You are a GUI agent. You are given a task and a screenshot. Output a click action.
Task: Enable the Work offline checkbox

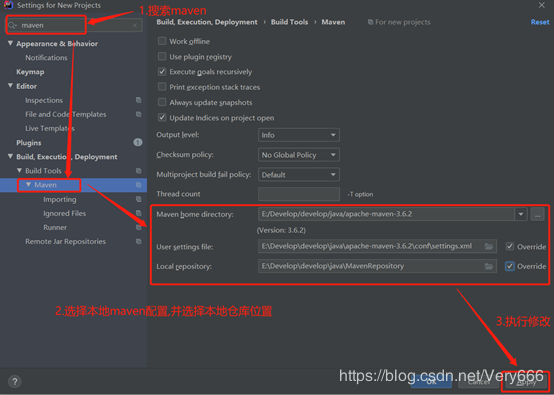pos(162,41)
